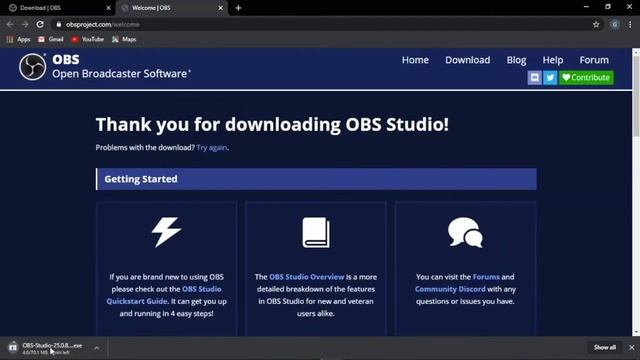Go back to previous page
The width and height of the screenshot is (640, 360).
pyautogui.click(x=10, y=24)
